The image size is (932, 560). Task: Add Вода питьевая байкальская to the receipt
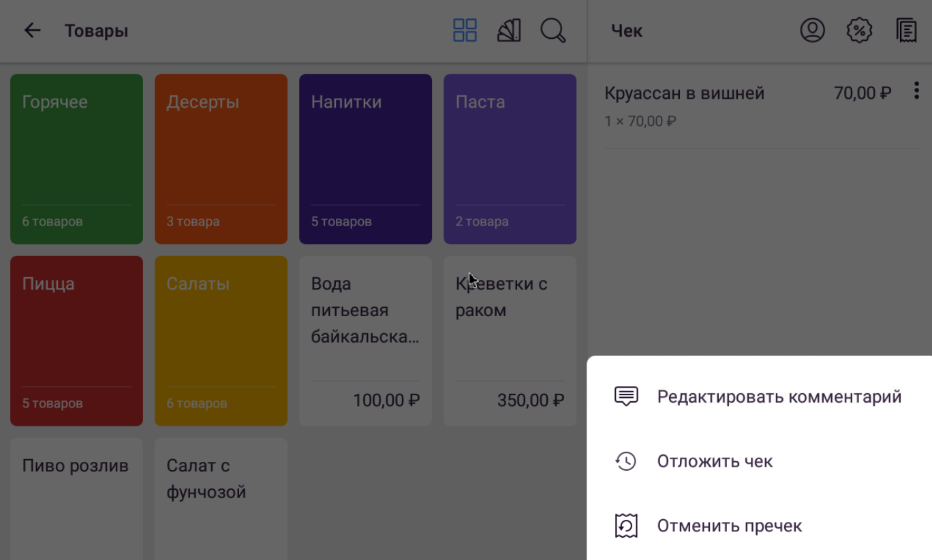(365, 341)
